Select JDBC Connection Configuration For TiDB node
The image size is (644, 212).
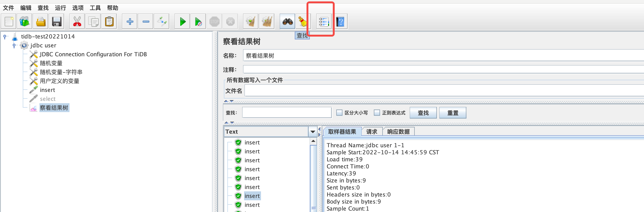pyautogui.click(x=93, y=54)
